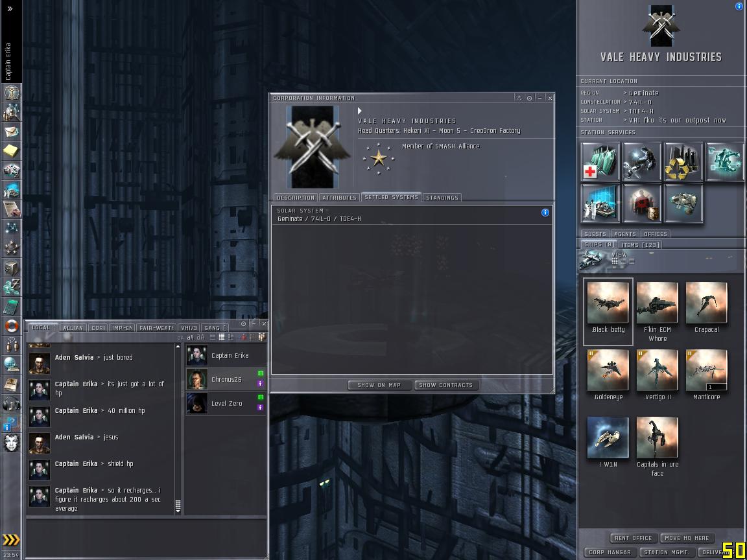747x560 pixels.
Task: Click info icon on settled system row
Action: (x=545, y=213)
